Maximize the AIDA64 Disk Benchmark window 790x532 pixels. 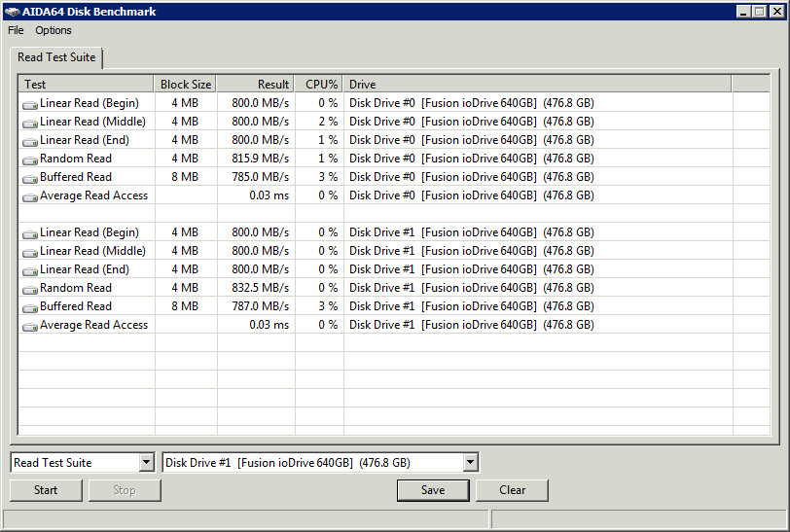(759, 12)
